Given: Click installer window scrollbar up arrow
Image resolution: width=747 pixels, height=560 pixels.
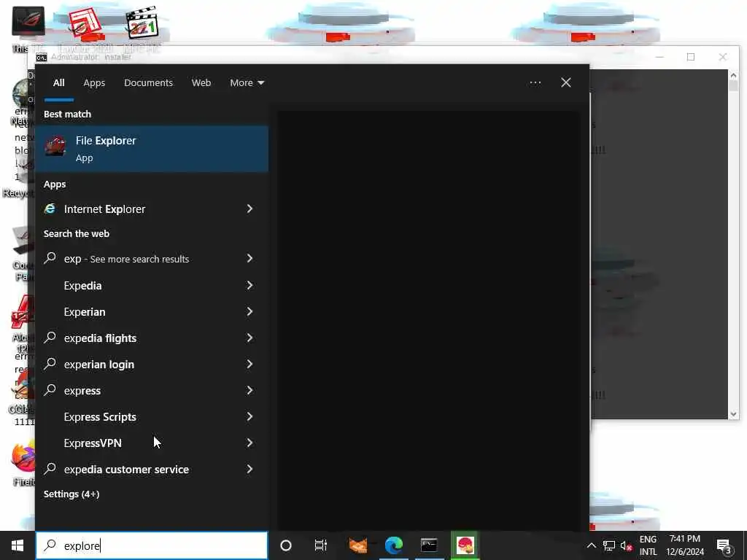Looking at the screenshot, I should 734,75.
